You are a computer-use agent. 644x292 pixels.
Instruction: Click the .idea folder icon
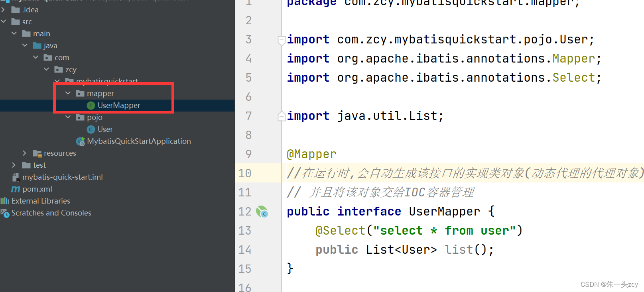coord(16,10)
